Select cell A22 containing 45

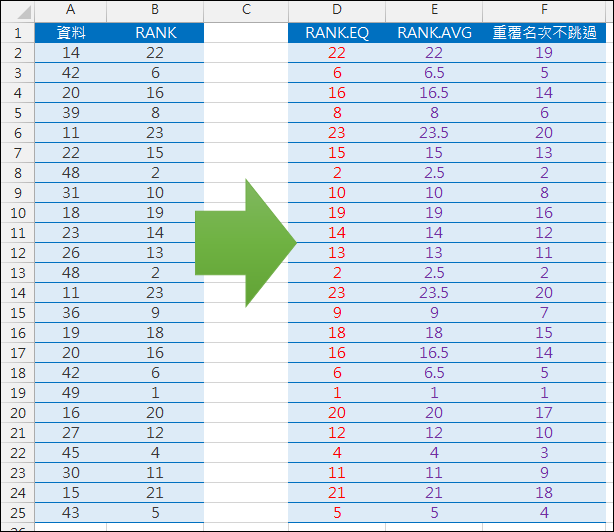click(70, 453)
